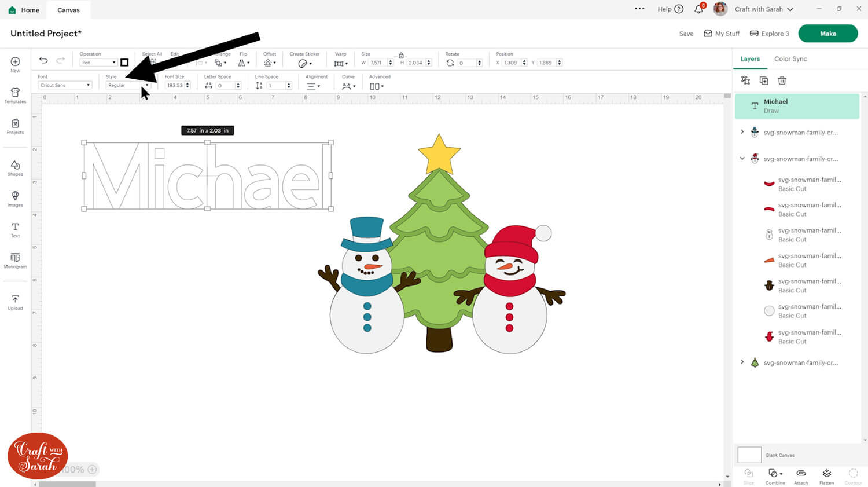Group layers using the Group icon
Viewport: 868px width, 487px height.
(x=745, y=80)
